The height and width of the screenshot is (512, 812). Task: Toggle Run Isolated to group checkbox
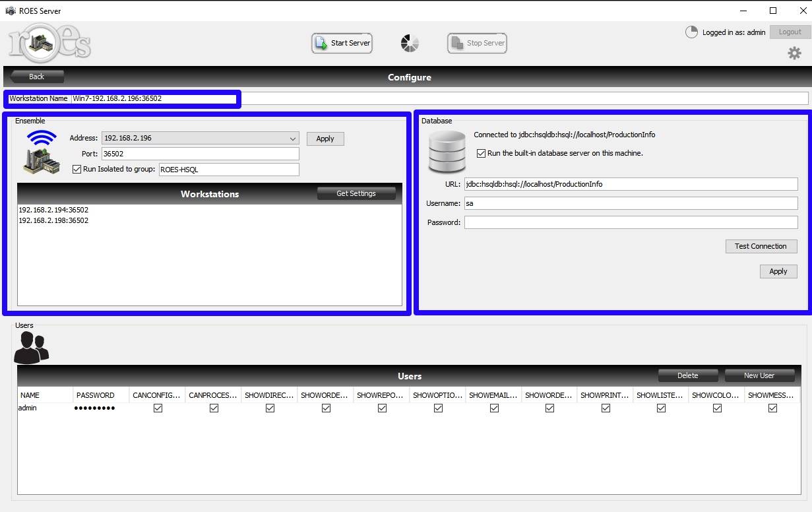coord(77,170)
